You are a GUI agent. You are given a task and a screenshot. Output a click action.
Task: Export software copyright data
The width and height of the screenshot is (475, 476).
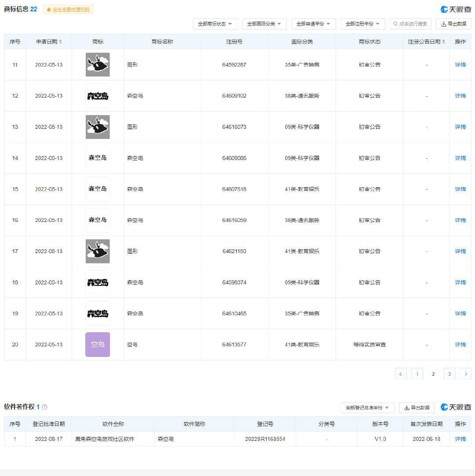click(x=417, y=408)
